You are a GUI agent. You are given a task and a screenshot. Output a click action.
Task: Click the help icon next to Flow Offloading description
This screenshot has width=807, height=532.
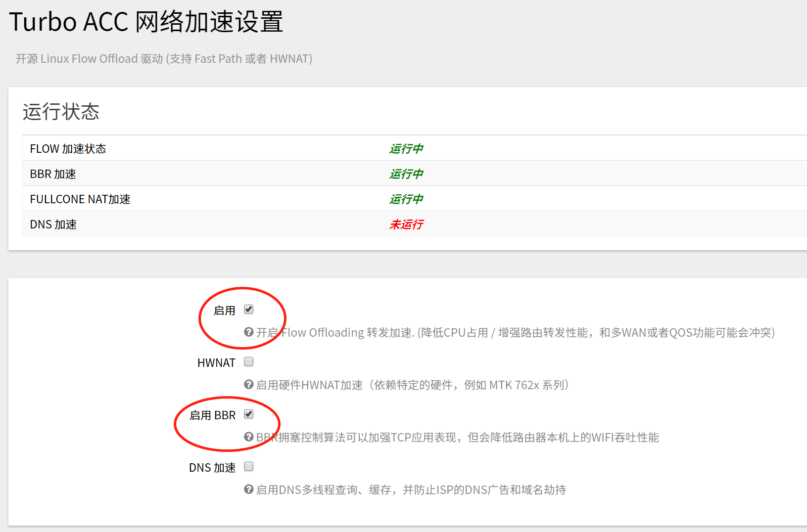click(x=248, y=332)
